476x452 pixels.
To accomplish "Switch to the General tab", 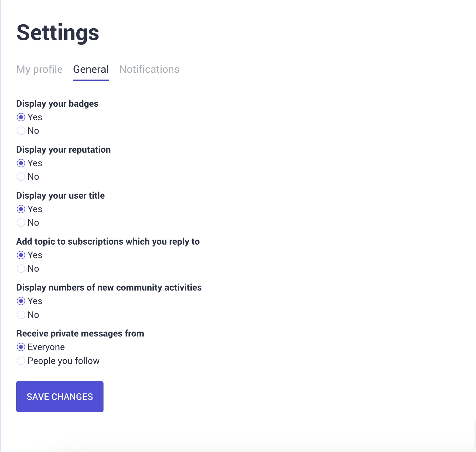I will tap(91, 69).
